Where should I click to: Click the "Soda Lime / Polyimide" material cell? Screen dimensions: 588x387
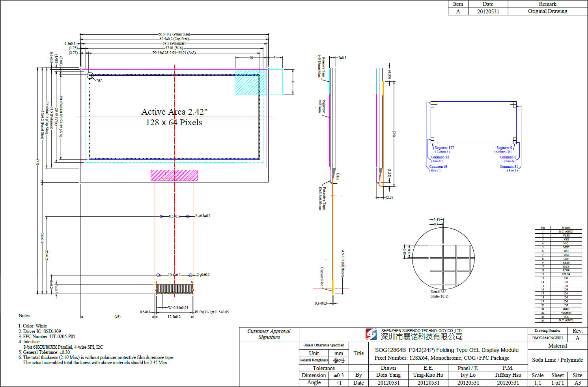[557, 360]
